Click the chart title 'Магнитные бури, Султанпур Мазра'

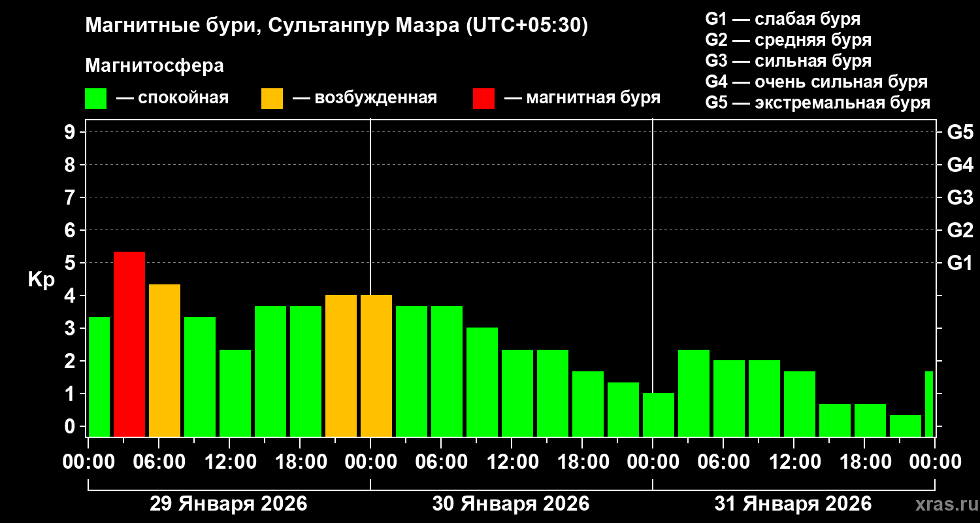(x=337, y=25)
